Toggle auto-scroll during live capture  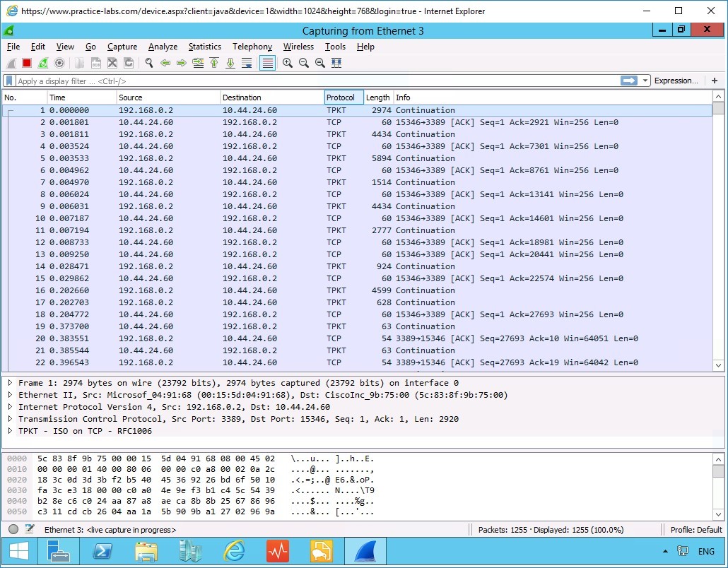click(x=247, y=63)
